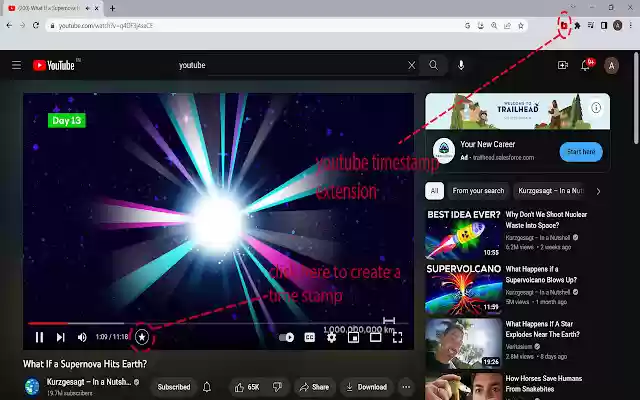This screenshot has height=400, width=640.
Task: Toggle closed captions (CC)
Action: pyautogui.click(x=310, y=337)
